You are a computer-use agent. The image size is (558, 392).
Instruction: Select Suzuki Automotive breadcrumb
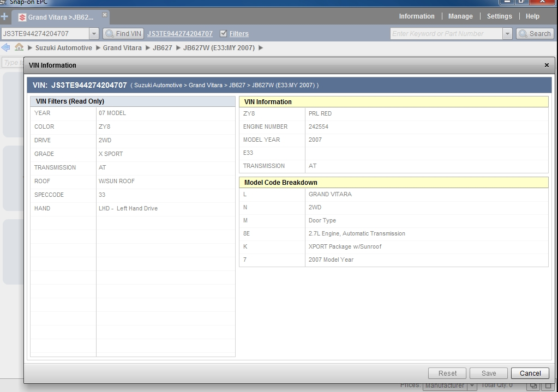click(x=63, y=47)
